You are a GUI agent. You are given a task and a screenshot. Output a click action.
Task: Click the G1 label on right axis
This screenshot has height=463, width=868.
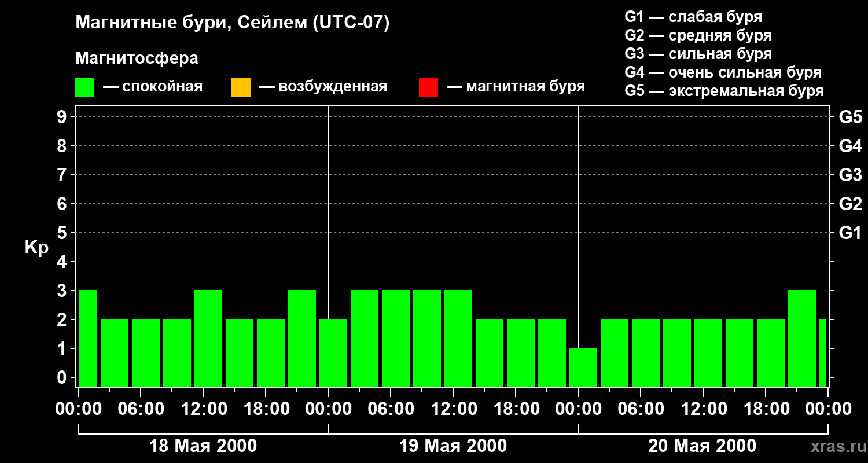[850, 233]
